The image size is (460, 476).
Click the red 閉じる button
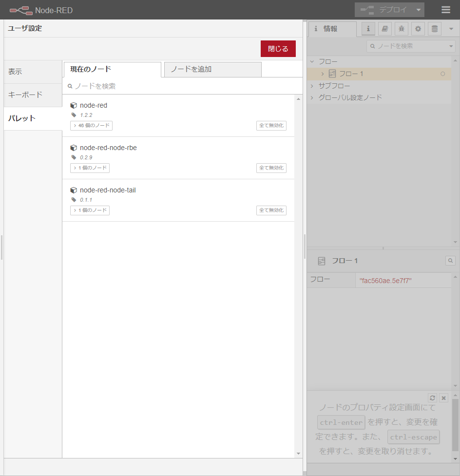pyautogui.click(x=278, y=49)
